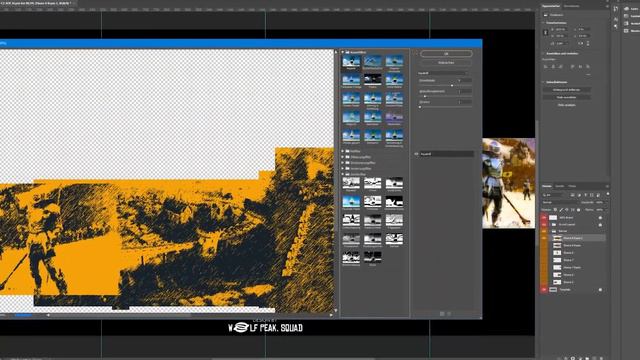Image resolution: width=640 pixels, height=360 pixels.
Task: Click align vertical centers icon in Properties
Action: click(580, 66)
